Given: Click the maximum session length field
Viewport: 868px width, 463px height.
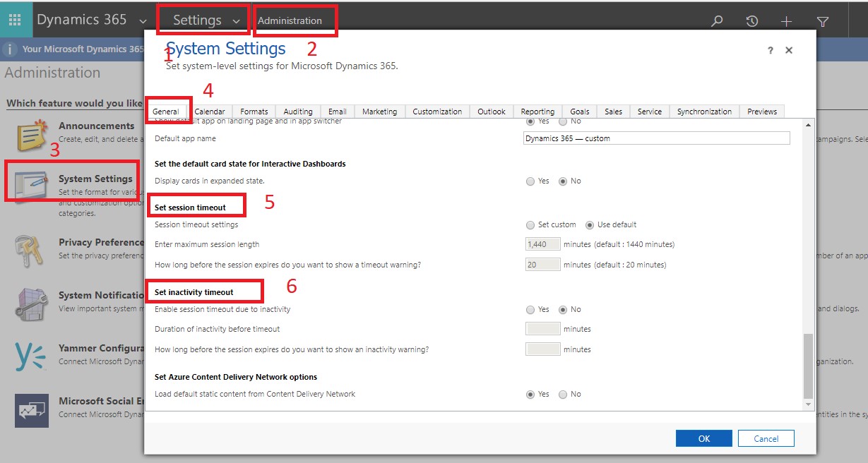Looking at the screenshot, I should click(x=543, y=244).
